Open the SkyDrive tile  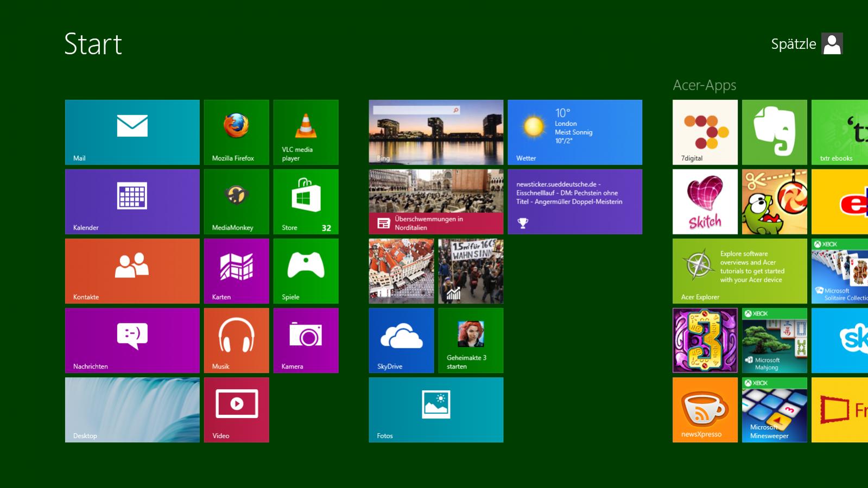point(401,340)
